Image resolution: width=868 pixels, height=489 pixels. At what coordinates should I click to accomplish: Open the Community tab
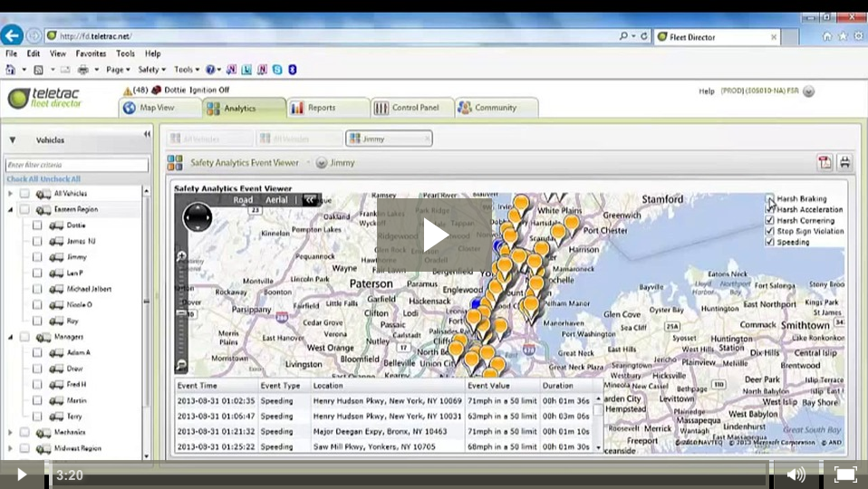tap(496, 108)
